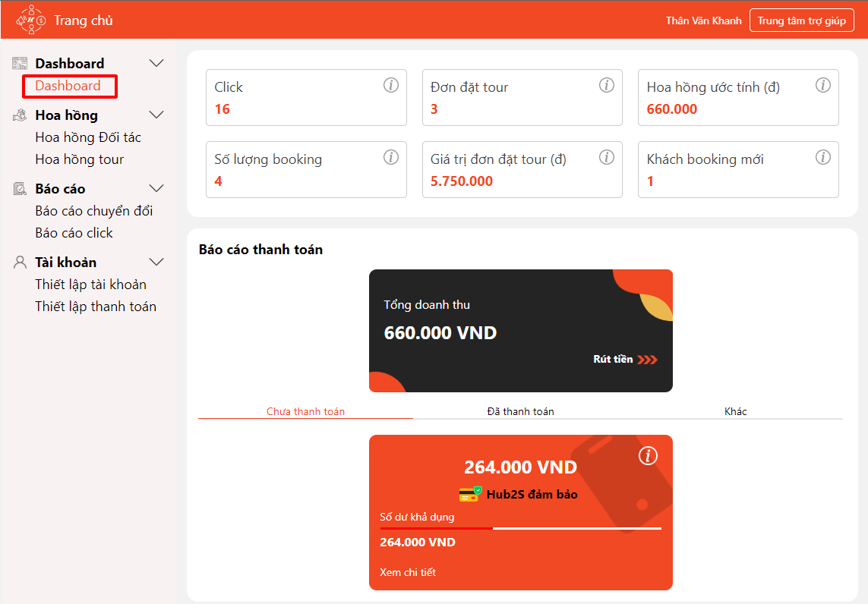868x604 pixels.
Task: Collapse the Tài khoản sidebar section
Action: click(156, 262)
